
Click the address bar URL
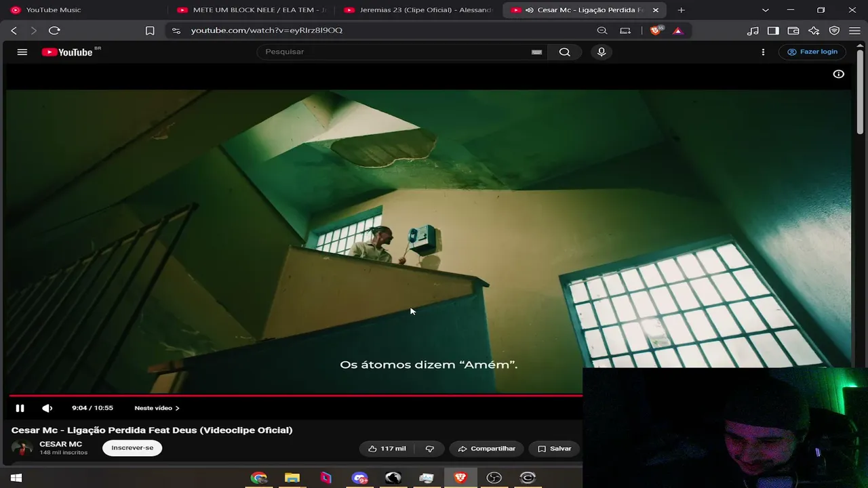267,30
